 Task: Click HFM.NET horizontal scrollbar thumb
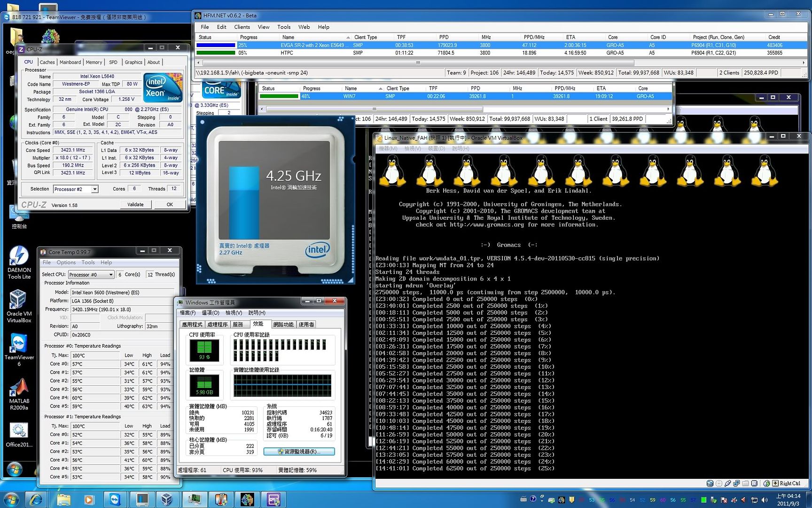point(418,63)
